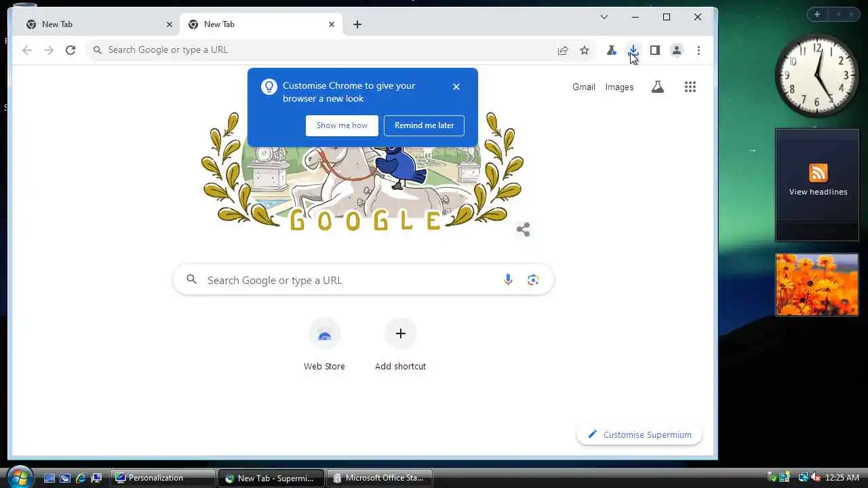Click the back navigation arrow

[x=27, y=50]
